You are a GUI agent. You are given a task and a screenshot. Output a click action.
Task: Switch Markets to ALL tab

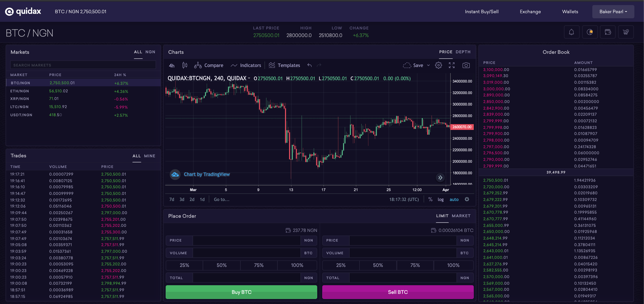pos(138,52)
